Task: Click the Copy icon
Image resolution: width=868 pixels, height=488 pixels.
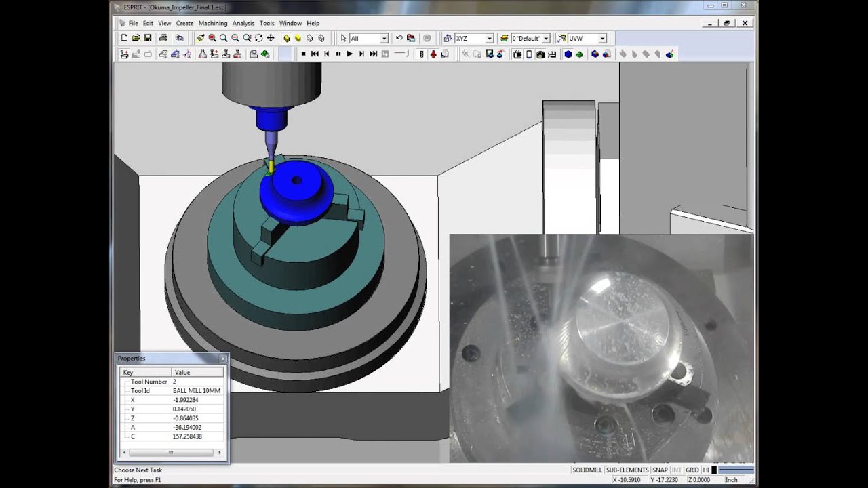Action: (179, 38)
